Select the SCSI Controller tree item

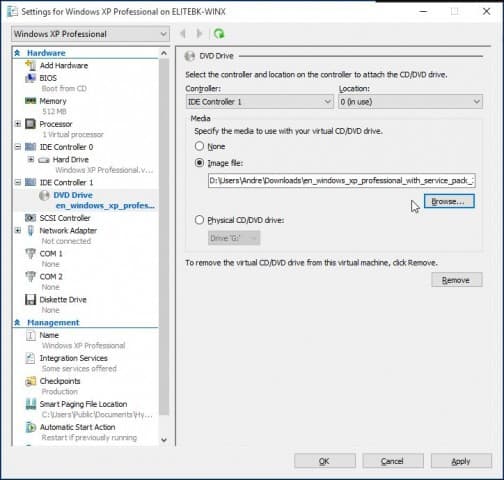point(65,218)
